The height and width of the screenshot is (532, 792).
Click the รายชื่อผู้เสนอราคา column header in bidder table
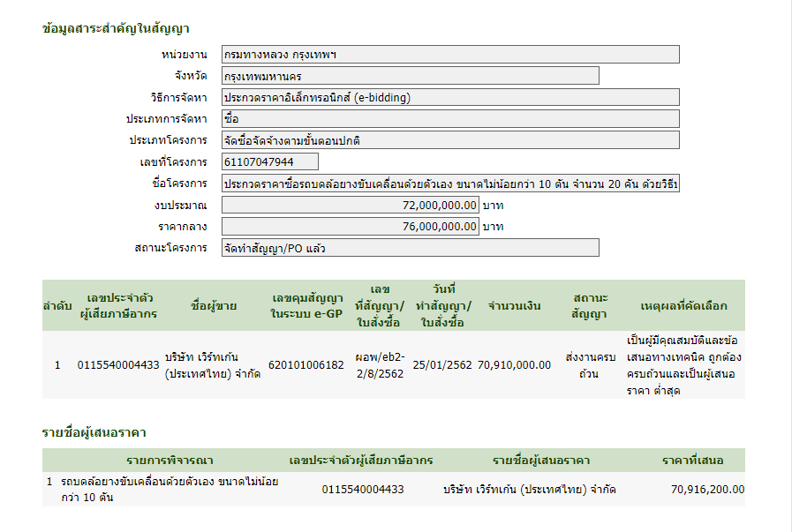[x=541, y=461]
